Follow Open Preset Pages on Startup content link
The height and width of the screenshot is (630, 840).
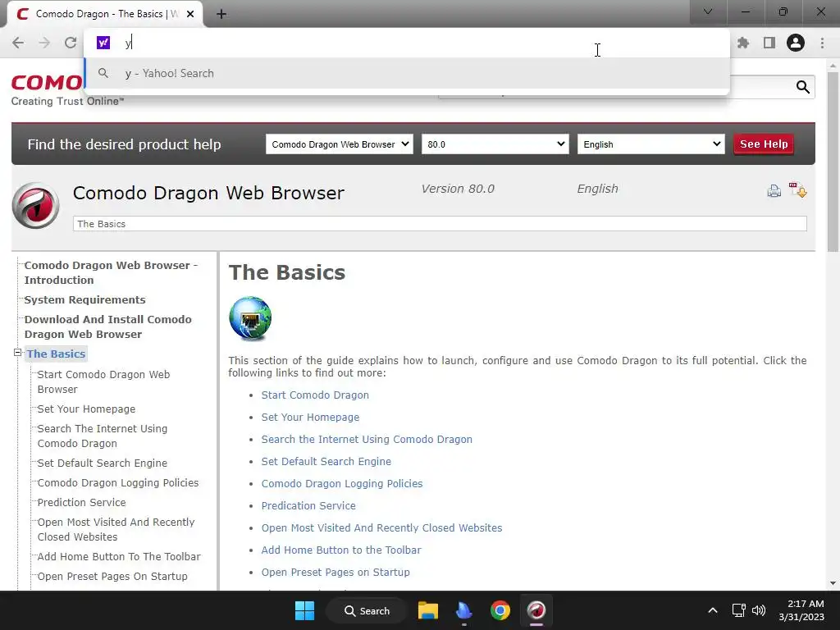[336, 572]
